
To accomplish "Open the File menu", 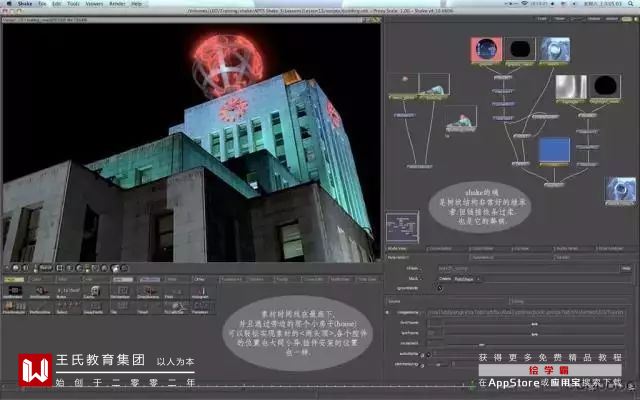I will click(42, 4).
